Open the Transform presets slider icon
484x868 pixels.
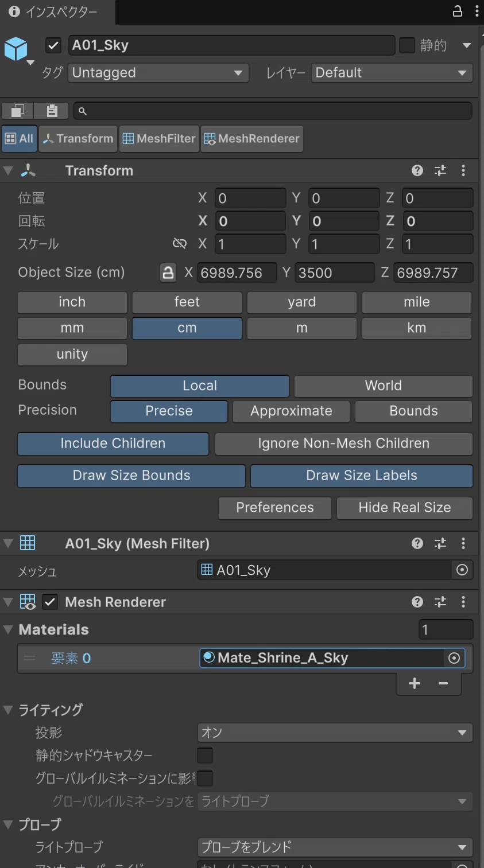pos(440,170)
